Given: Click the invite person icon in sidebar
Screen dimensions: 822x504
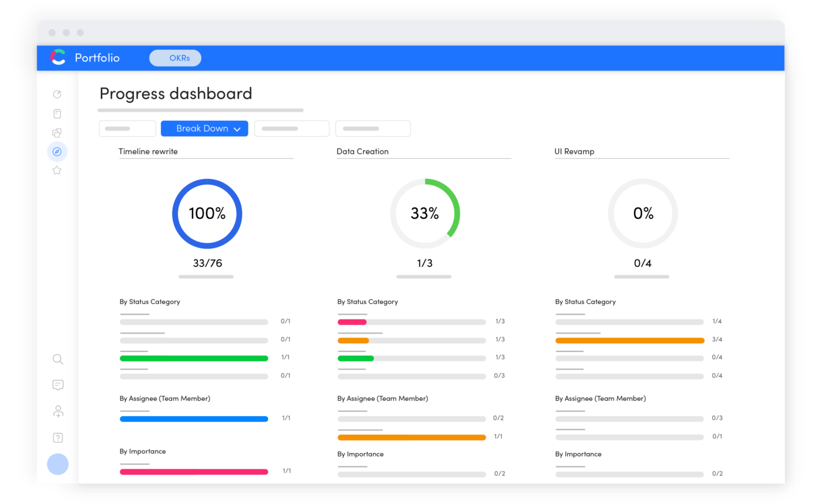Looking at the screenshot, I should pos(57,411).
